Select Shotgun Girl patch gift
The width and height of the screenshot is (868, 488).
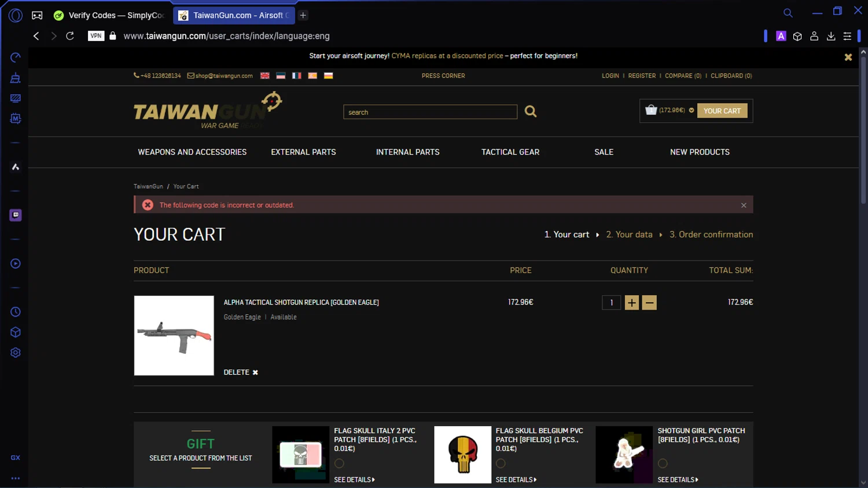[x=663, y=463]
